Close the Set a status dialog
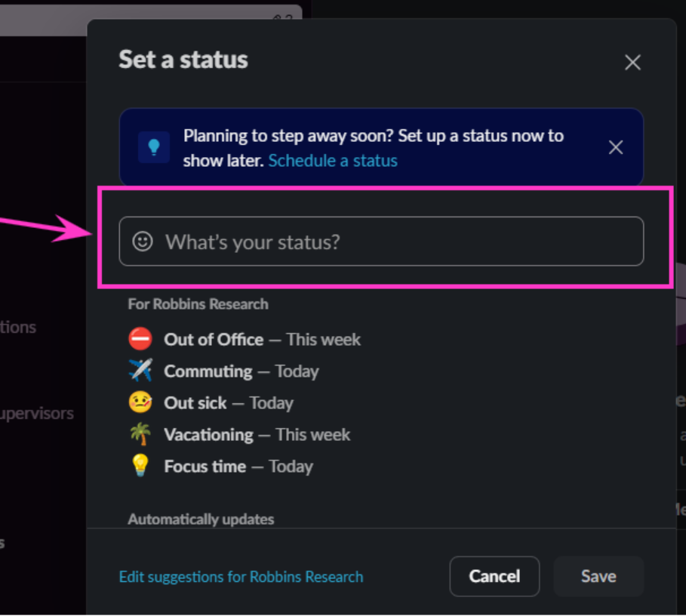686x616 pixels. pos(632,62)
